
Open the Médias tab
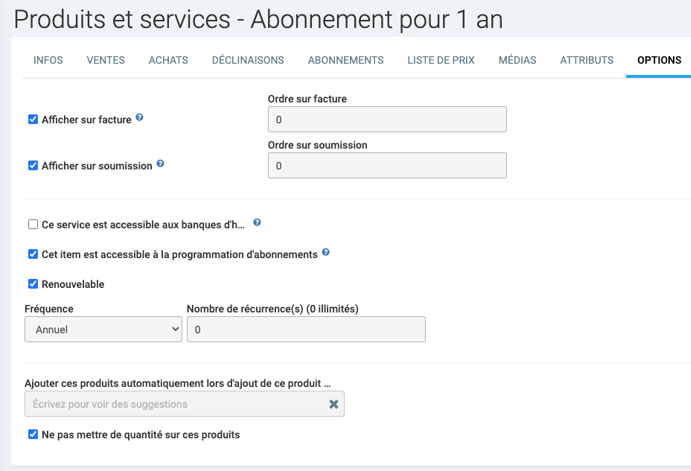(x=517, y=61)
